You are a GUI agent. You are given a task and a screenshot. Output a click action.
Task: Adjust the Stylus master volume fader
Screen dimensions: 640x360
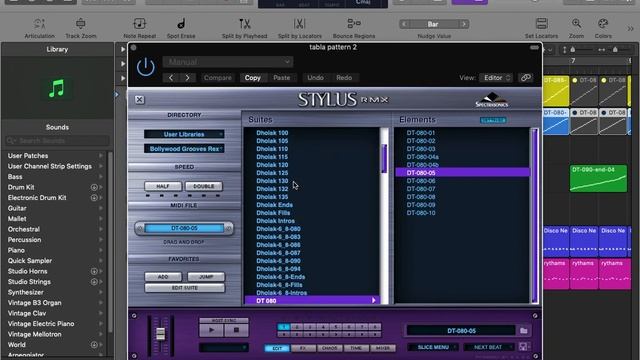point(160,333)
